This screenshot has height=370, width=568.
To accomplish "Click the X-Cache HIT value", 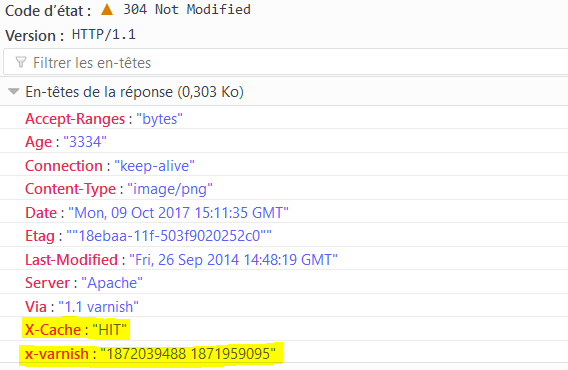I will tap(110, 330).
